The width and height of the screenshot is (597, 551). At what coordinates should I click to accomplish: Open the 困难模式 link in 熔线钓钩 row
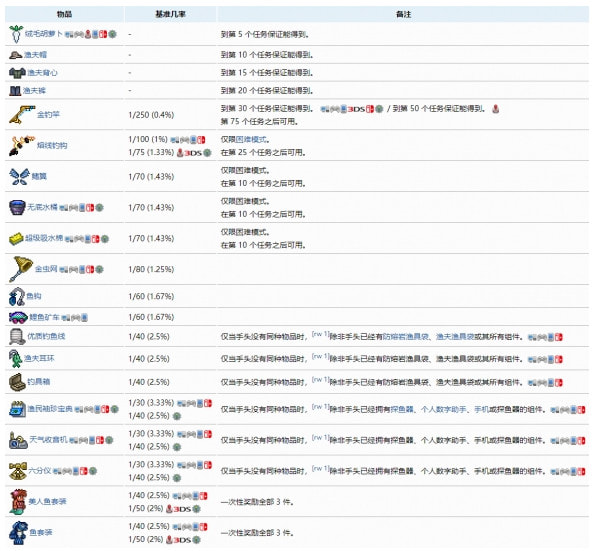251,139
